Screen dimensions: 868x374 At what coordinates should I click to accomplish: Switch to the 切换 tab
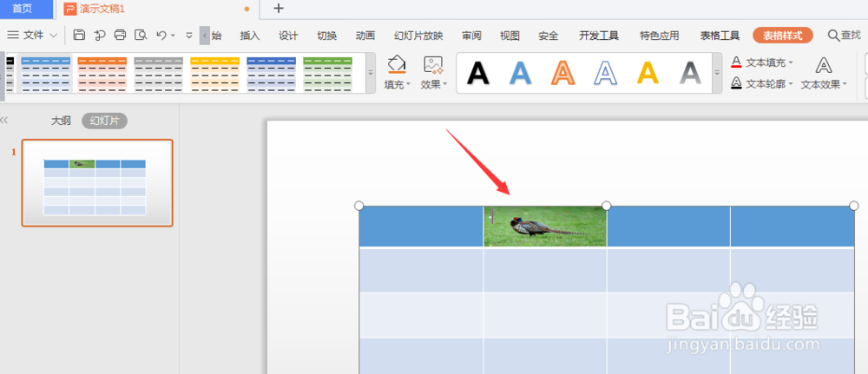(326, 36)
